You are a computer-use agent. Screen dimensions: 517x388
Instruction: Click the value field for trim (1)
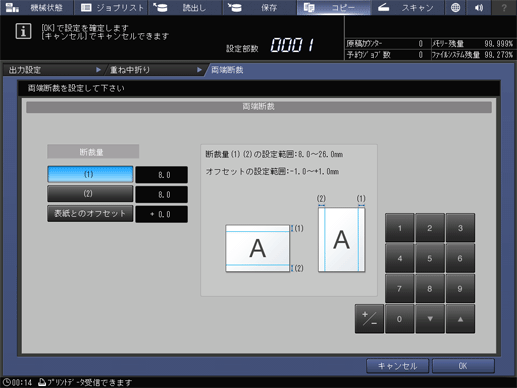[162, 175]
